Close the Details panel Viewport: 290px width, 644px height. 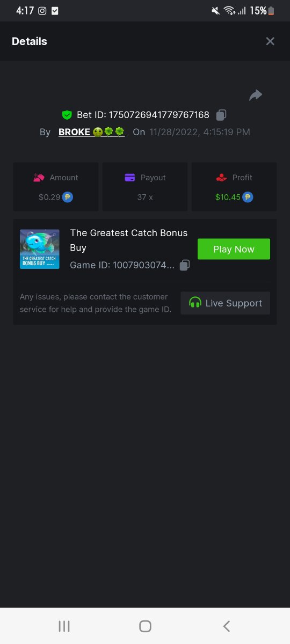(270, 41)
